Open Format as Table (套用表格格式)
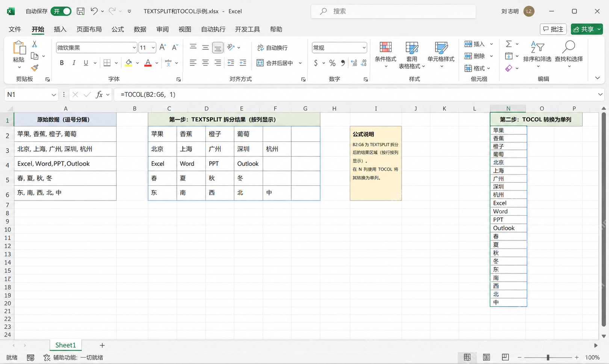Image resolution: width=609 pixels, height=364 pixels. click(x=412, y=55)
